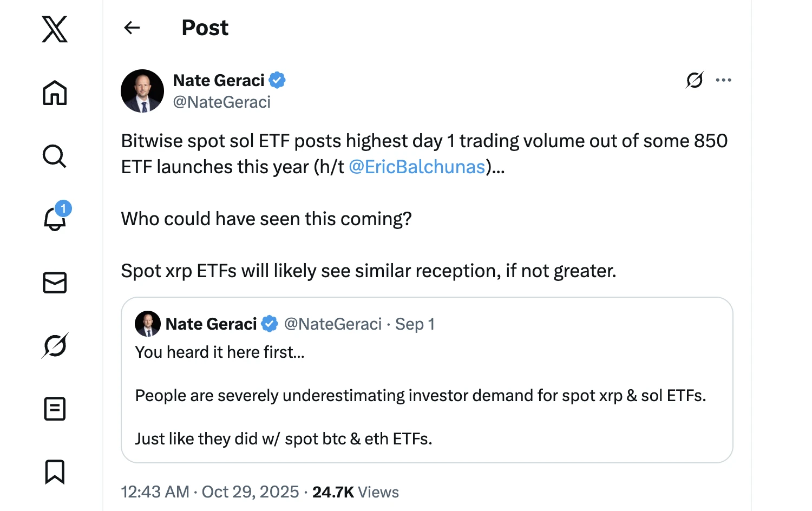The height and width of the screenshot is (511, 812).
Task: Open the @EricBalchunas profile link
Action: (x=417, y=167)
